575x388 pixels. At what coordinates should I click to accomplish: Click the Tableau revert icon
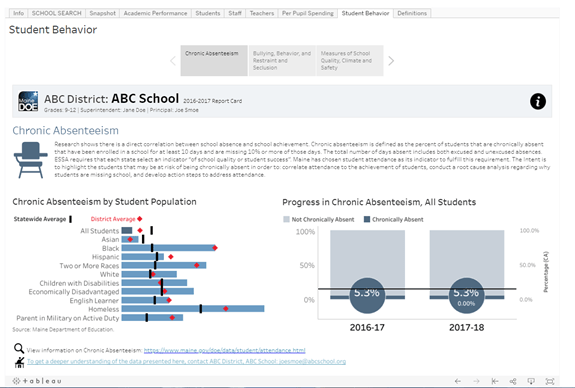pos(495,381)
